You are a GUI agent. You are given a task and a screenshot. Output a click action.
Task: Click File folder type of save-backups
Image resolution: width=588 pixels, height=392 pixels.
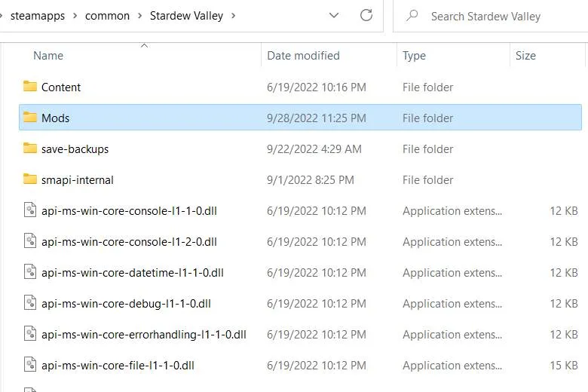(428, 149)
